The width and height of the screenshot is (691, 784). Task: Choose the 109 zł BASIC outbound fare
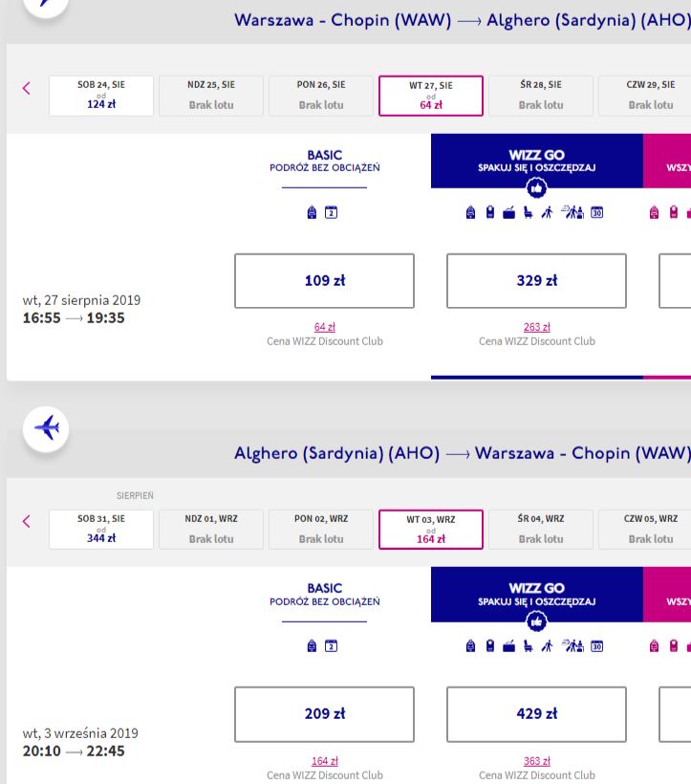324,280
